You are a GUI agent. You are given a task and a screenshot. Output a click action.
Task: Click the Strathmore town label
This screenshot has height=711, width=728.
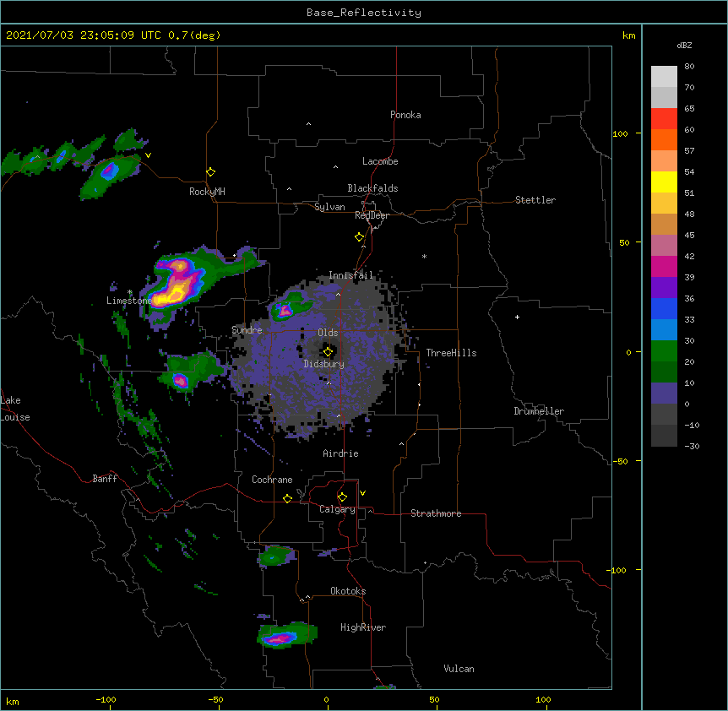[436, 513]
